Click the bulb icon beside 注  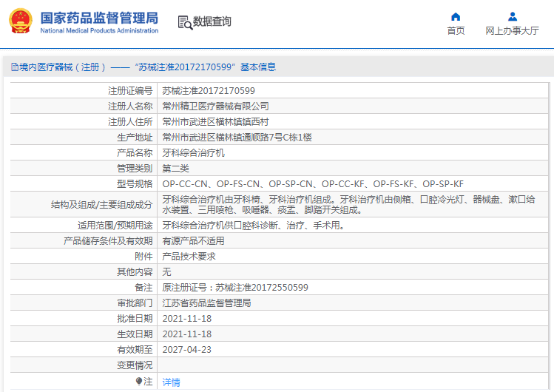[x=138, y=381]
